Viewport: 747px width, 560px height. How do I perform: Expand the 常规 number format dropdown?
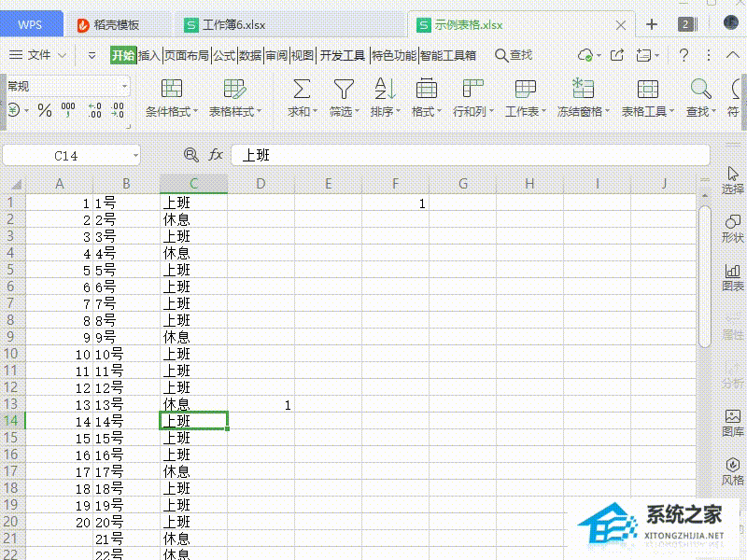coord(124,86)
